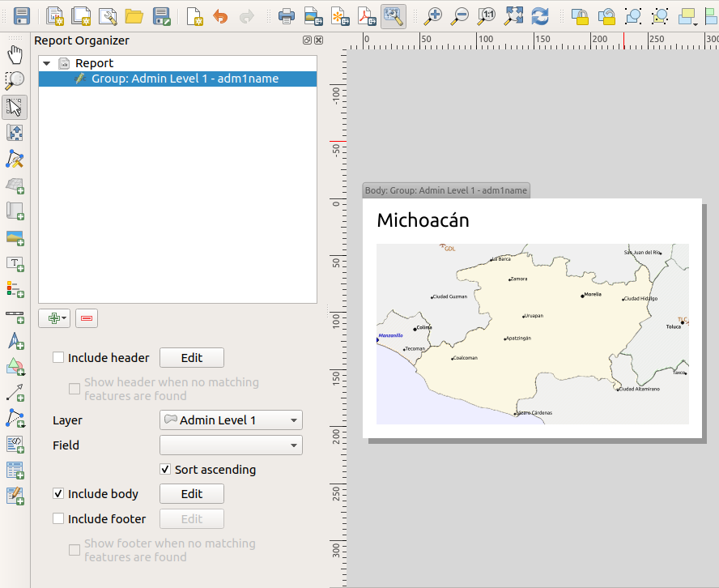Choose the Add Label tool

(15, 263)
